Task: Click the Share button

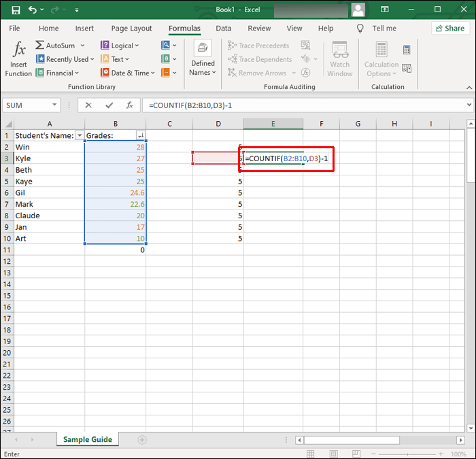Action: [450, 29]
